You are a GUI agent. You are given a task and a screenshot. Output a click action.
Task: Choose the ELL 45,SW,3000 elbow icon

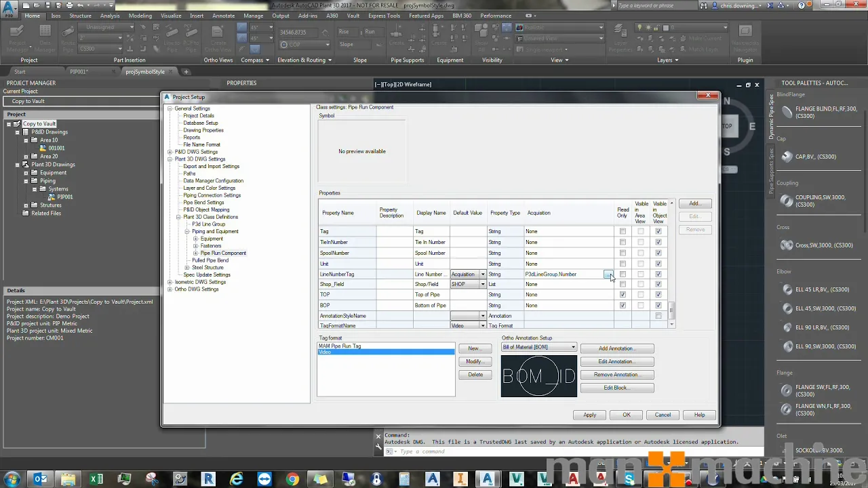(x=787, y=308)
